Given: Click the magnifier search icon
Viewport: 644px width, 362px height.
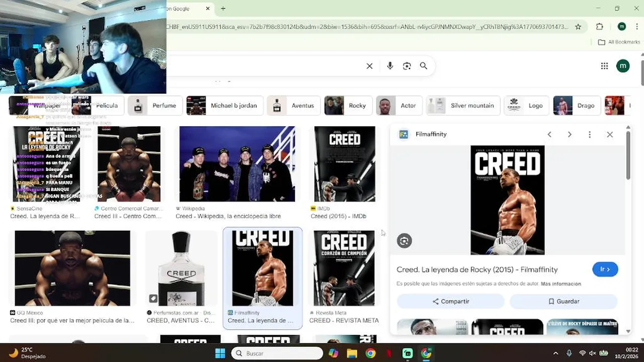Looking at the screenshot, I should [424, 66].
